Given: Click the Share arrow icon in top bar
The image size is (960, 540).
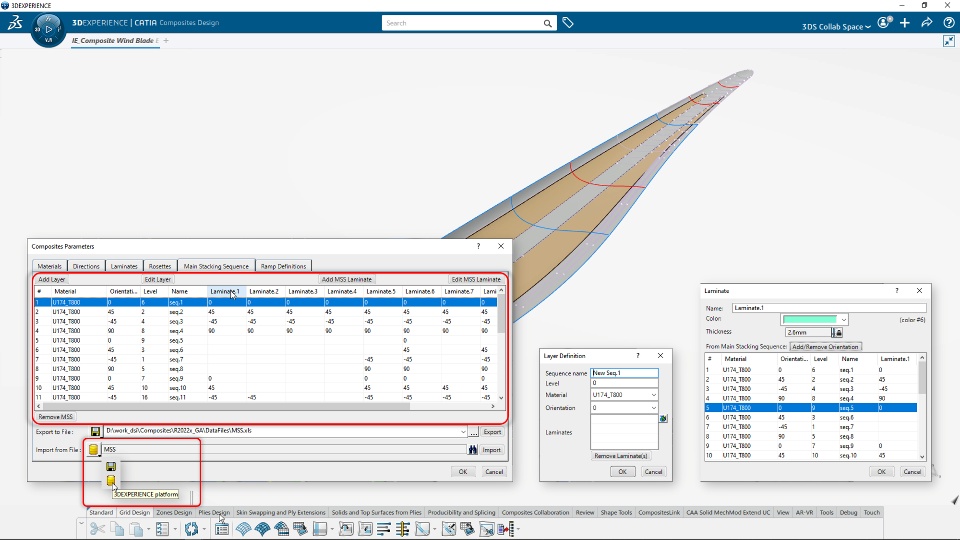Looking at the screenshot, I should [927, 23].
